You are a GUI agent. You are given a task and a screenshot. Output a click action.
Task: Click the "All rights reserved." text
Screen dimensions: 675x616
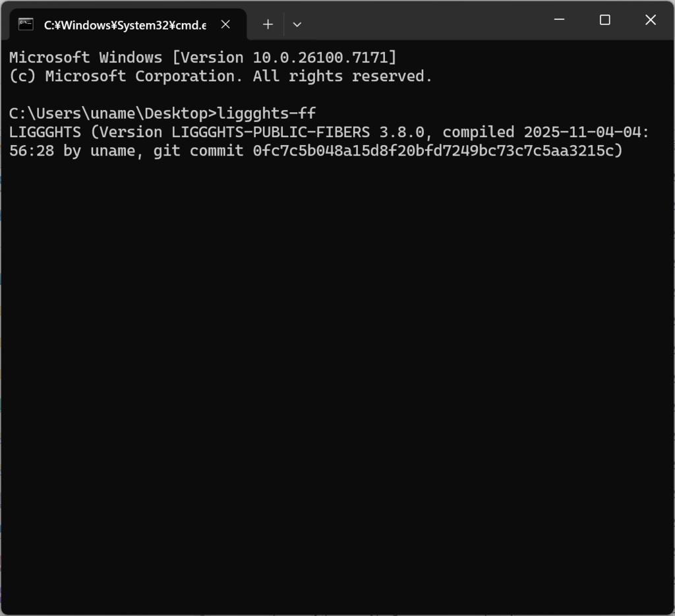click(343, 76)
